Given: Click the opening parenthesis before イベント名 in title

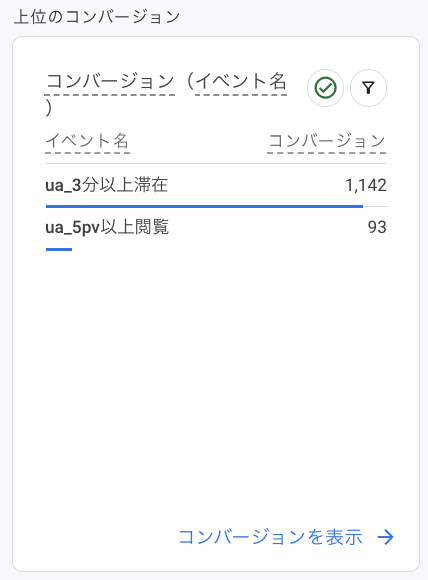Looking at the screenshot, I should 190,81.
